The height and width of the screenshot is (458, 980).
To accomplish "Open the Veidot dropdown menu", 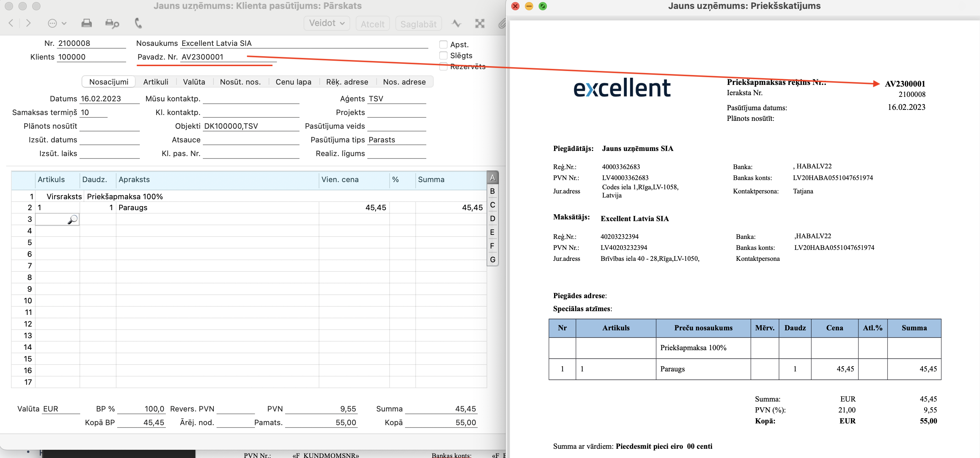I will click(x=327, y=23).
